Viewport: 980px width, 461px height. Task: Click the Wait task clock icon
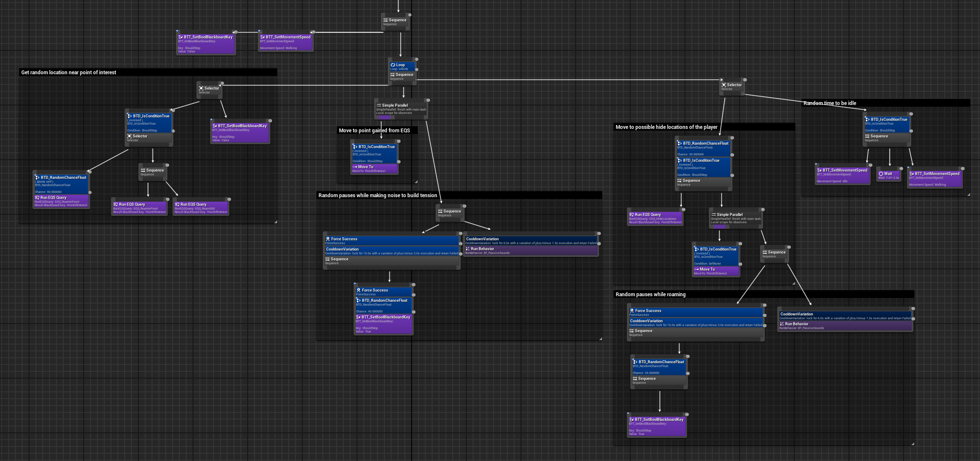click(881, 174)
